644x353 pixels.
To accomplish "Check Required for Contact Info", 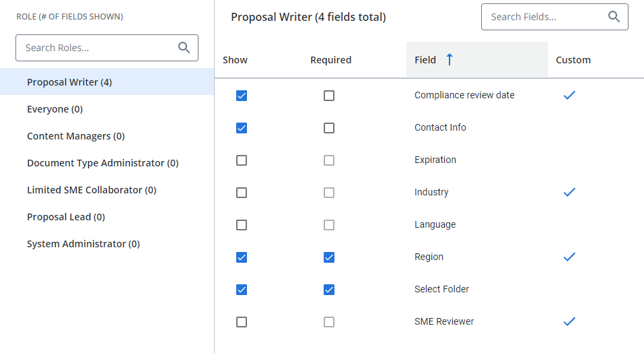I will 329,128.
